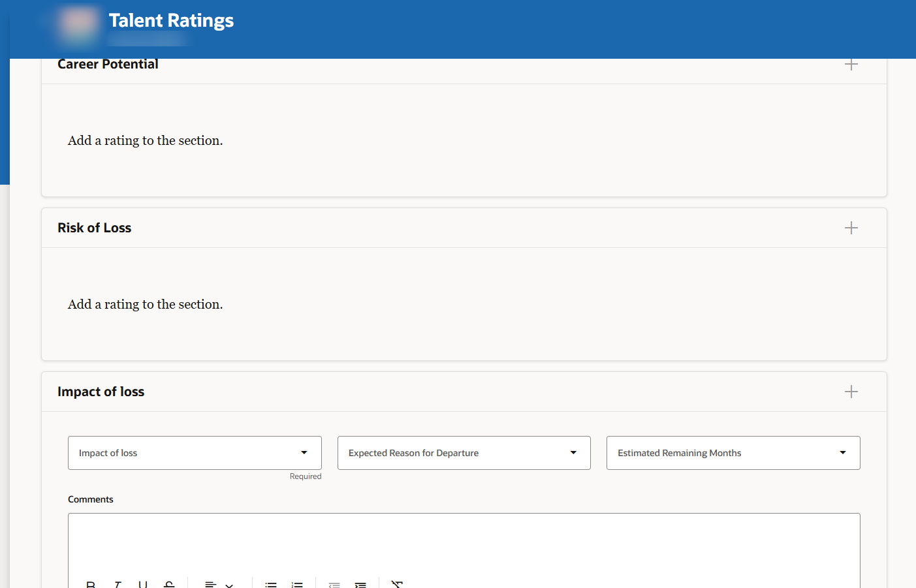
Task: Toggle underline formatting in Comments editor
Action: tap(143, 585)
